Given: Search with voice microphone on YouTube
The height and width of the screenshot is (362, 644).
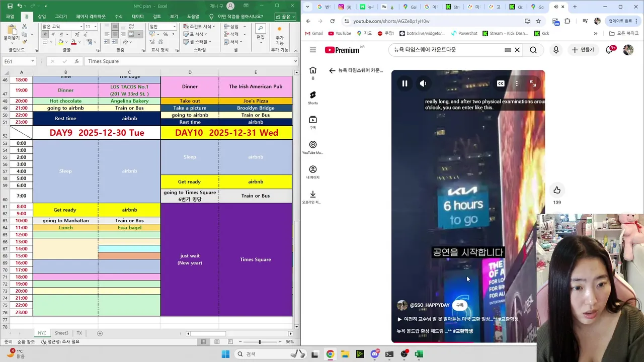Looking at the screenshot, I should pyautogui.click(x=556, y=50).
